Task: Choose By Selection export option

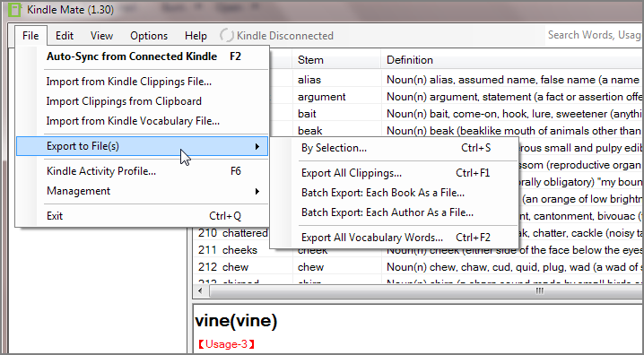Action: pos(395,148)
